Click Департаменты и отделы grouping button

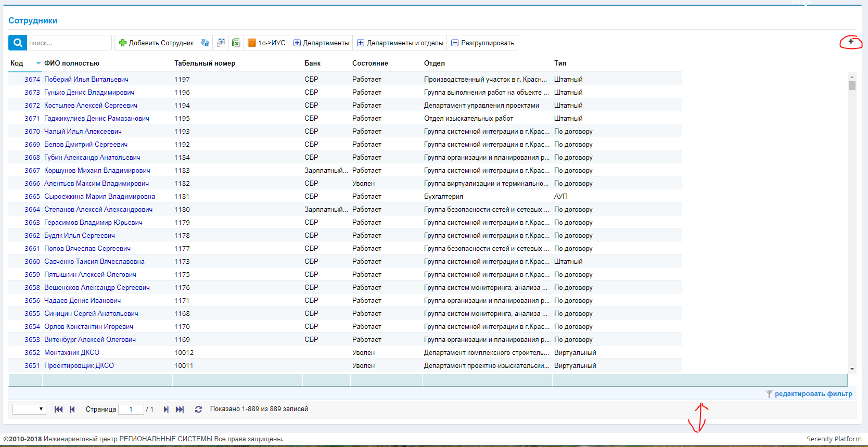pos(400,43)
